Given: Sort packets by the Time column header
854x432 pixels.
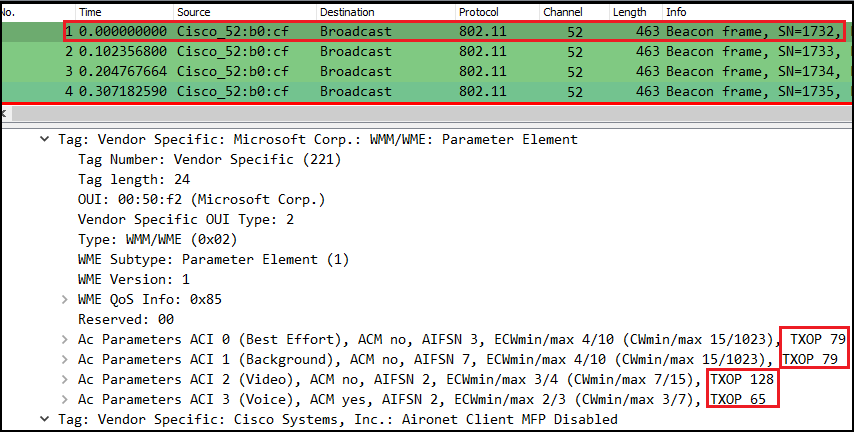Looking at the screenshot, I should coord(90,11).
